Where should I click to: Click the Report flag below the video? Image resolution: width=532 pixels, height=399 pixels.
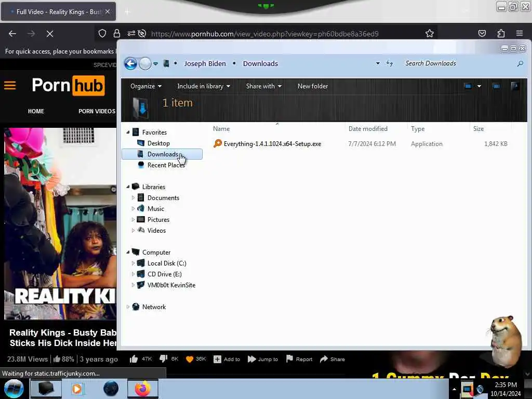[x=299, y=359]
